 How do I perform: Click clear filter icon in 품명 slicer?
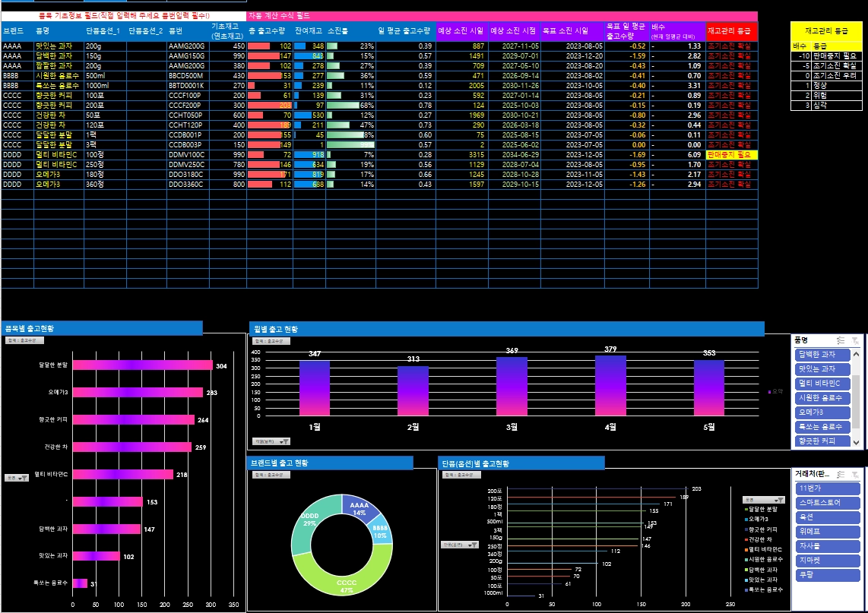(x=855, y=340)
